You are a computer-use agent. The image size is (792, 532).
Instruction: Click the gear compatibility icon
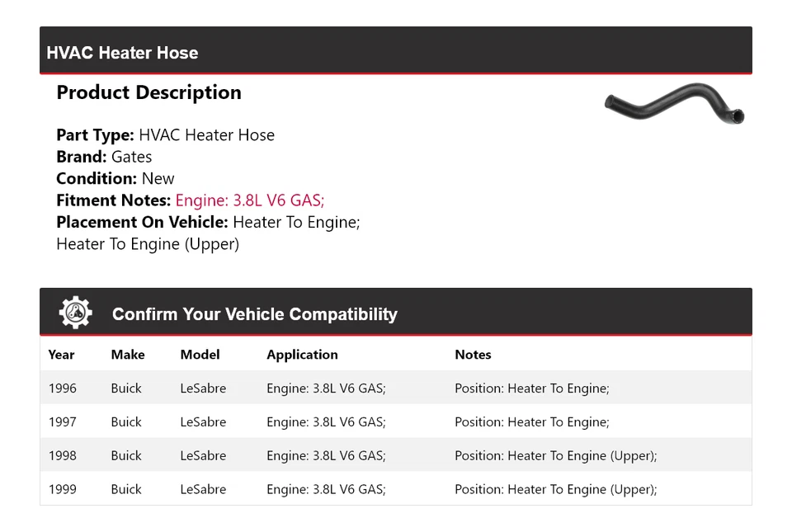(x=75, y=313)
